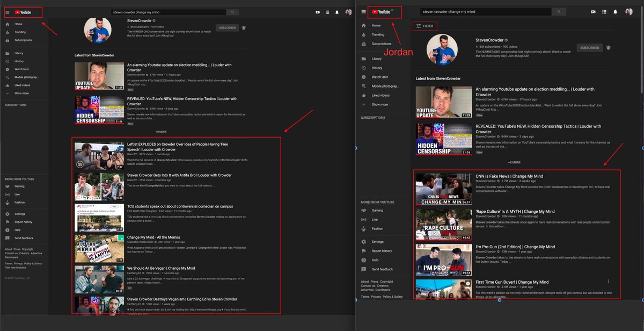Open We Should All Be Vegan thumbnail
644x331 pixels.
99,279
